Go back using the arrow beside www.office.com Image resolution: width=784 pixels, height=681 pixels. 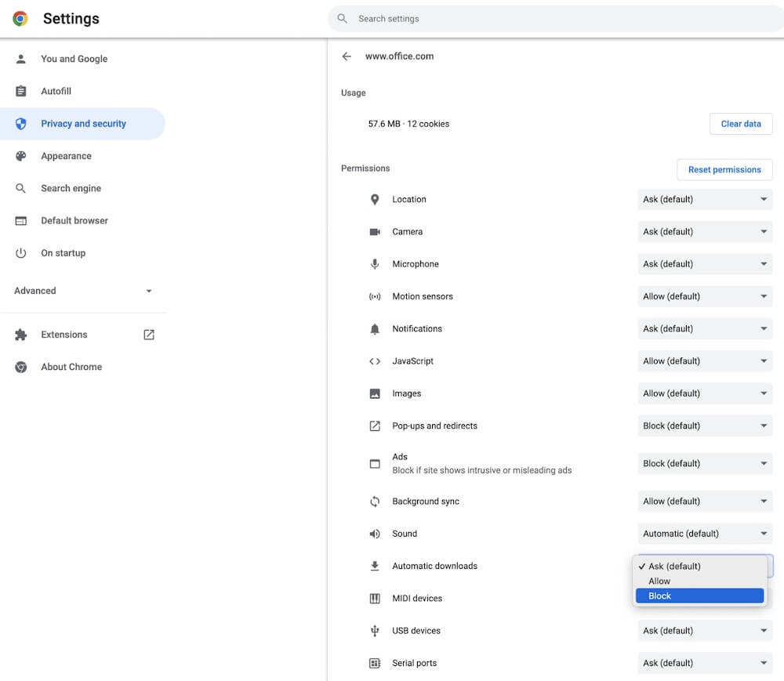(x=347, y=56)
